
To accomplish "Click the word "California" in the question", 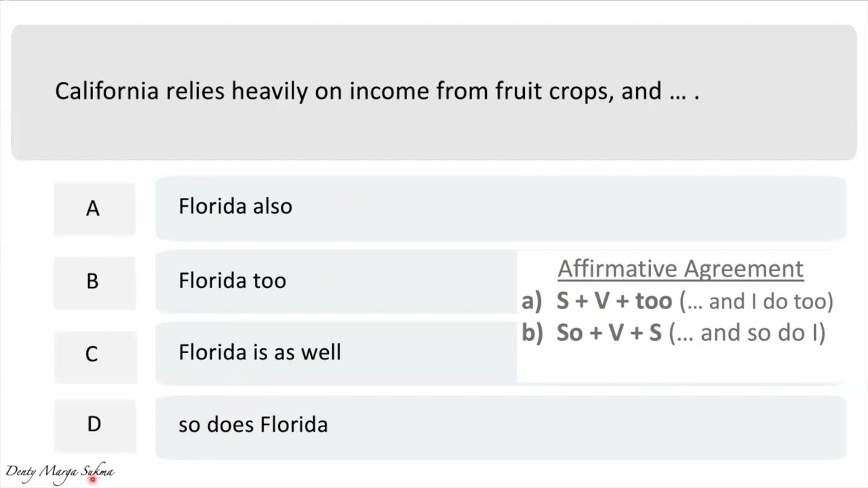I will 106,91.
